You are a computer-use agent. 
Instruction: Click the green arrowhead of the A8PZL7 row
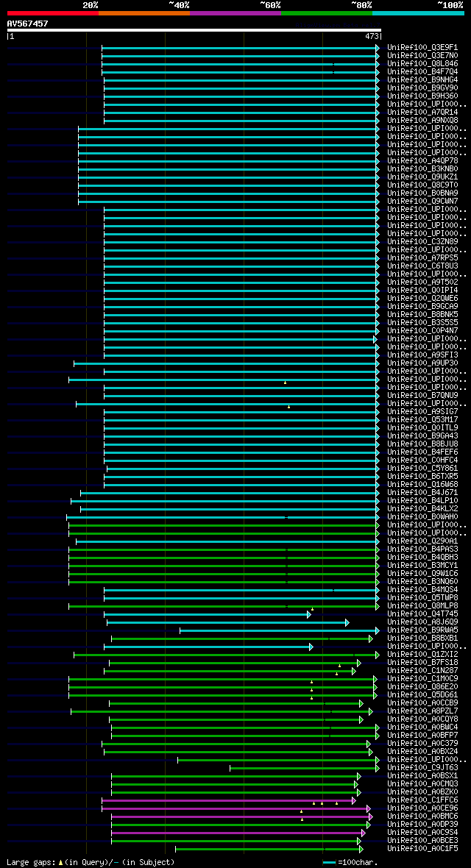pos(371,712)
